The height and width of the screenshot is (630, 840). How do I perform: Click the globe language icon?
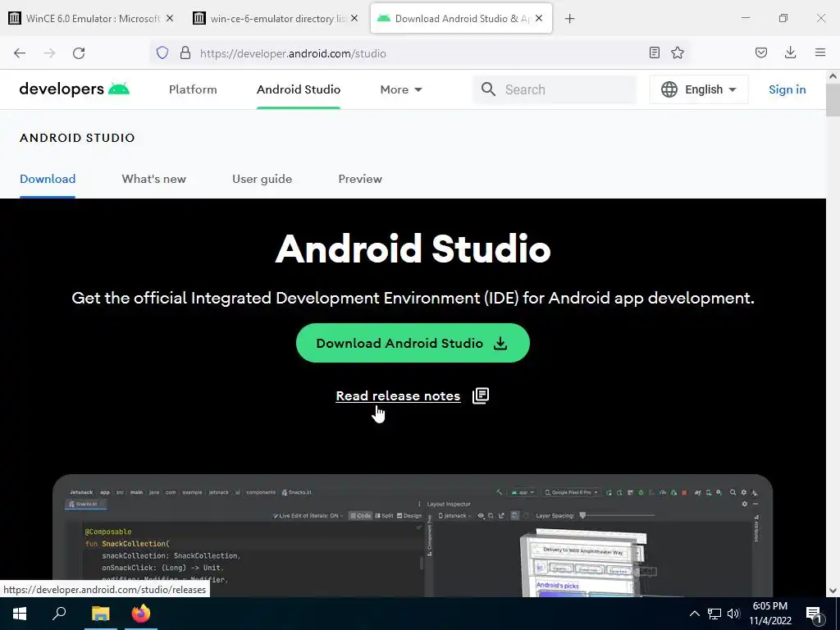tap(669, 89)
